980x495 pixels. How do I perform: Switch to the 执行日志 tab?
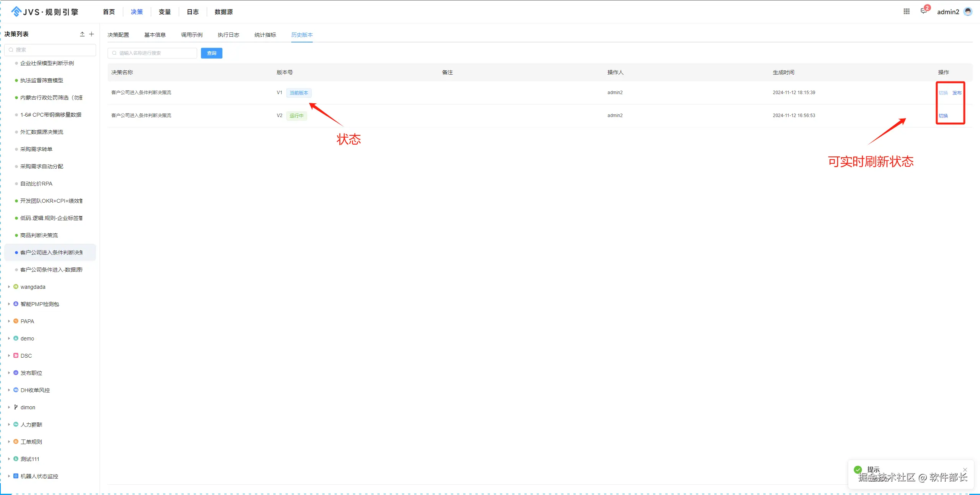(228, 35)
